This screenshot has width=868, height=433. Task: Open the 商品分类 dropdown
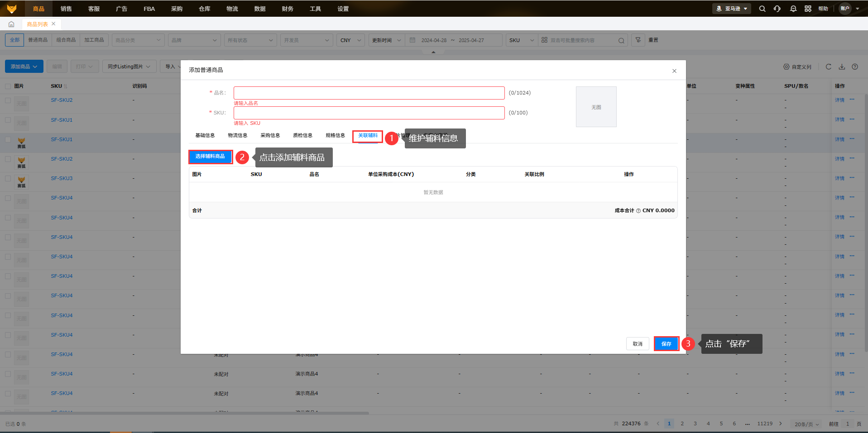[x=138, y=40]
